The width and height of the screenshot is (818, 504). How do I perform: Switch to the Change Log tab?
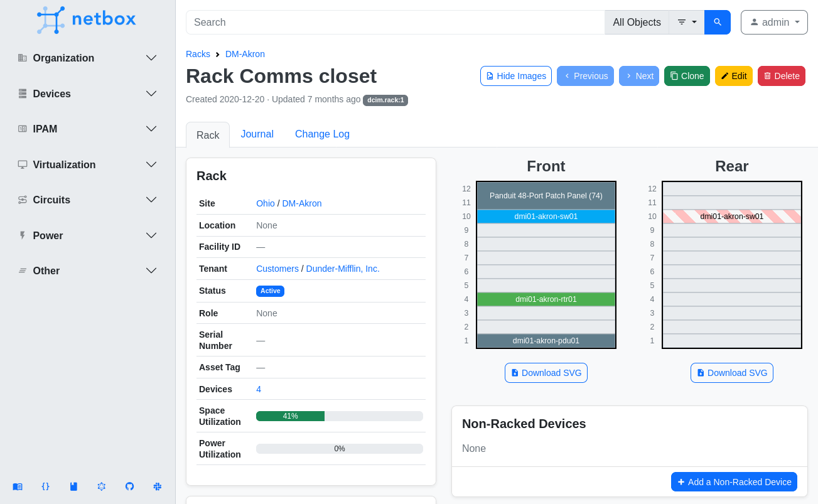322,134
